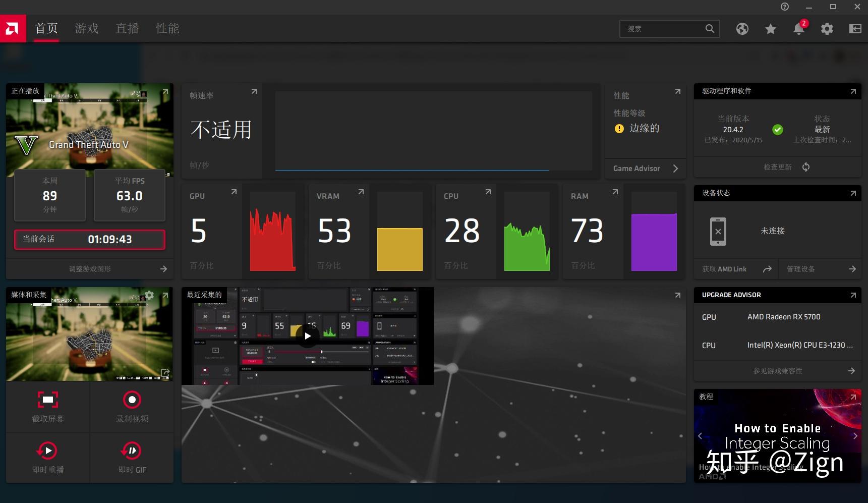868x503 pixels.
Task: Expand the 帧速率 panel arrow
Action: 254,91
